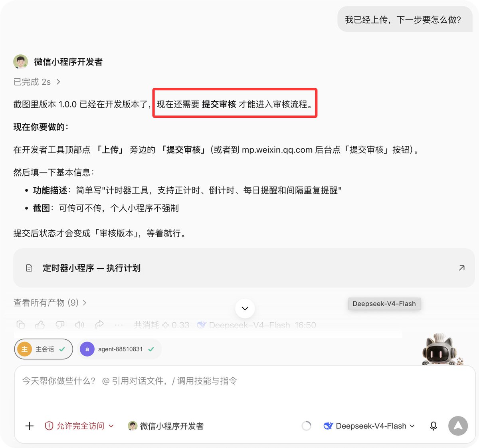Viewport: 479px width, 448px height.
Task: Open the 允许完全访问 permission dropdown
Action: [x=79, y=426]
